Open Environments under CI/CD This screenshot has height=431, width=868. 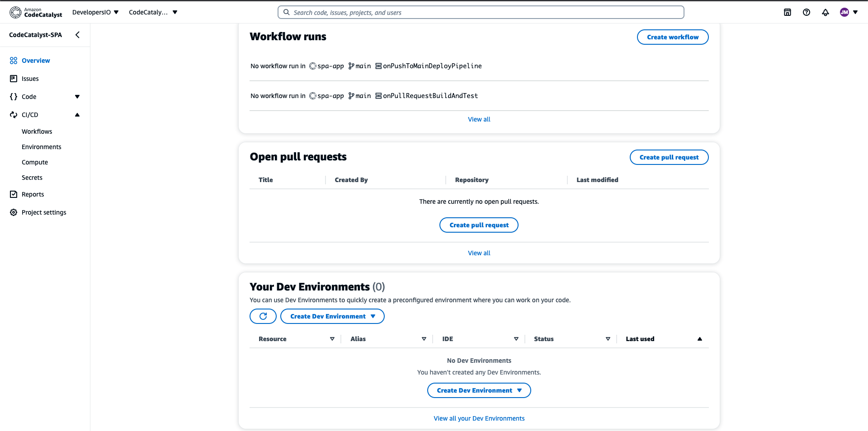42,147
